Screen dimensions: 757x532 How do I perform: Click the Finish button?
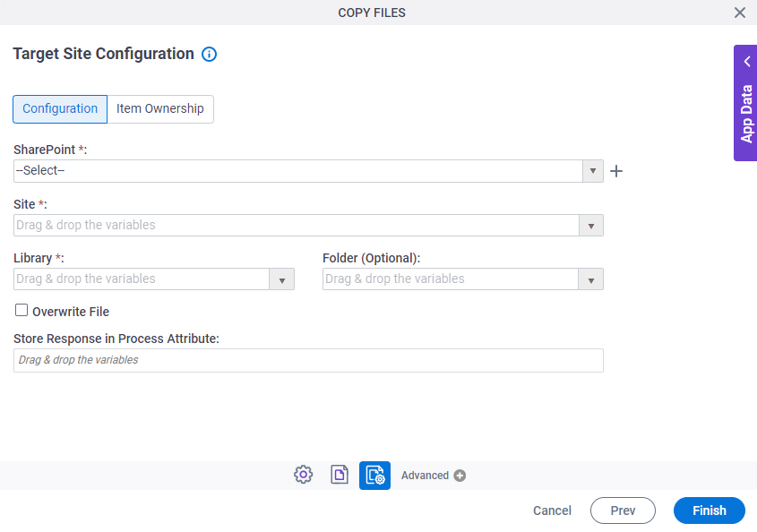point(710,511)
